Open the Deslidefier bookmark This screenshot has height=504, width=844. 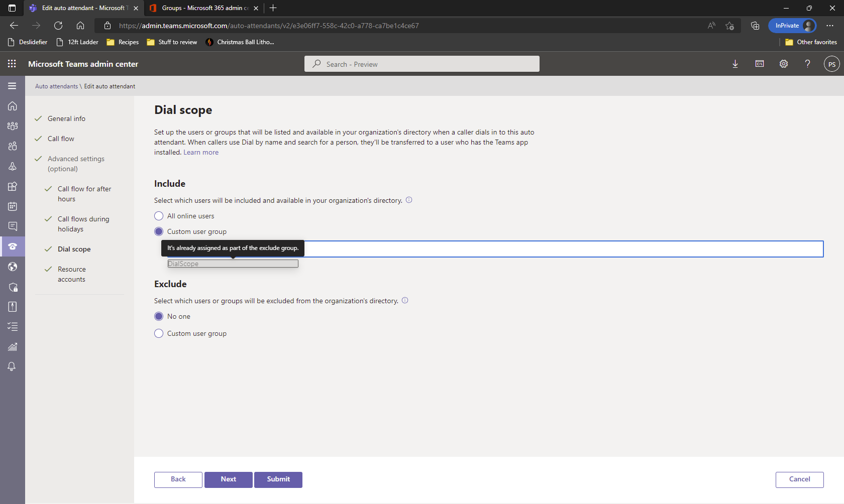28,42
